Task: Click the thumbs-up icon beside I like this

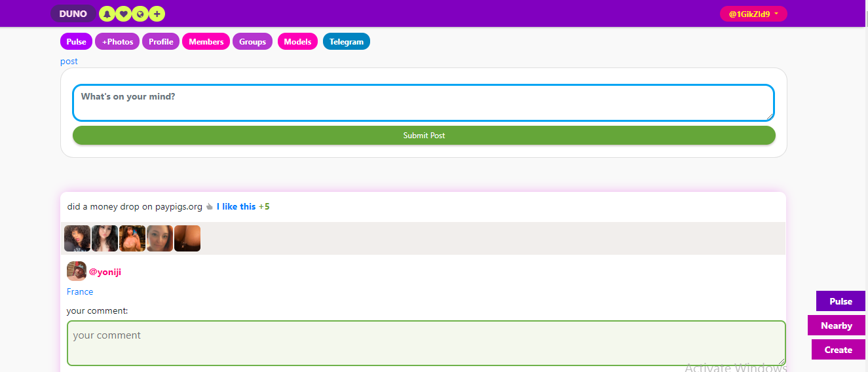Action: pyautogui.click(x=210, y=207)
